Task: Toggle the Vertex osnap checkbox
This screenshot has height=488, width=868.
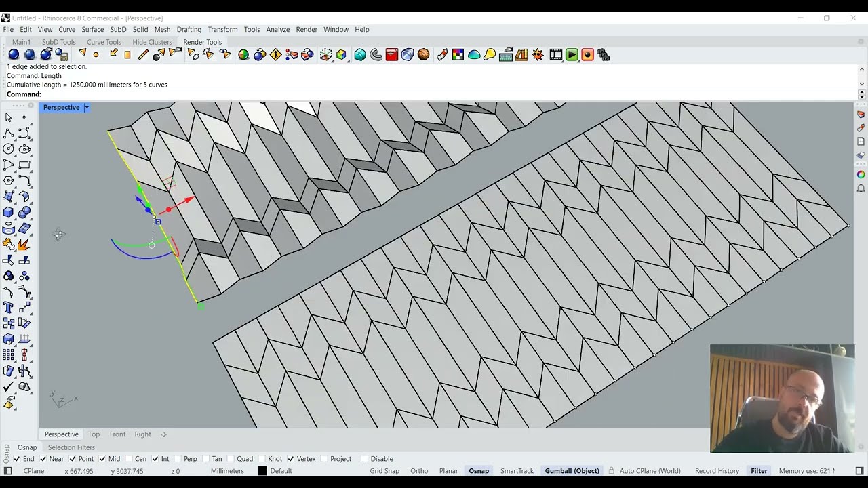Action: 291,459
